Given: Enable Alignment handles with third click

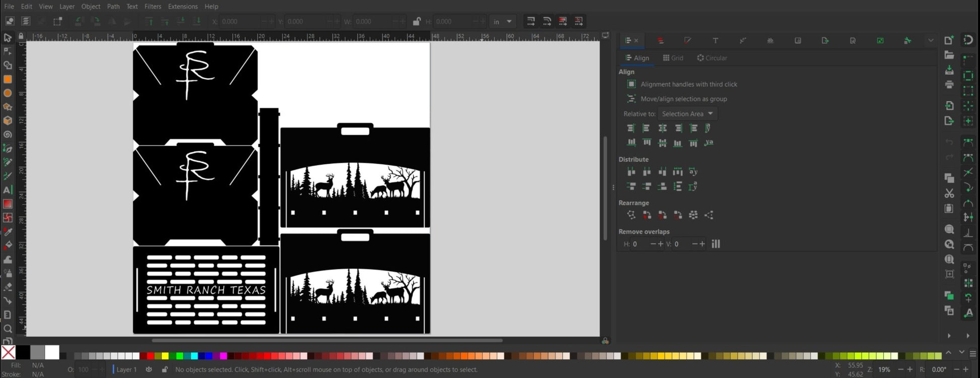Looking at the screenshot, I should coord(631,84).
